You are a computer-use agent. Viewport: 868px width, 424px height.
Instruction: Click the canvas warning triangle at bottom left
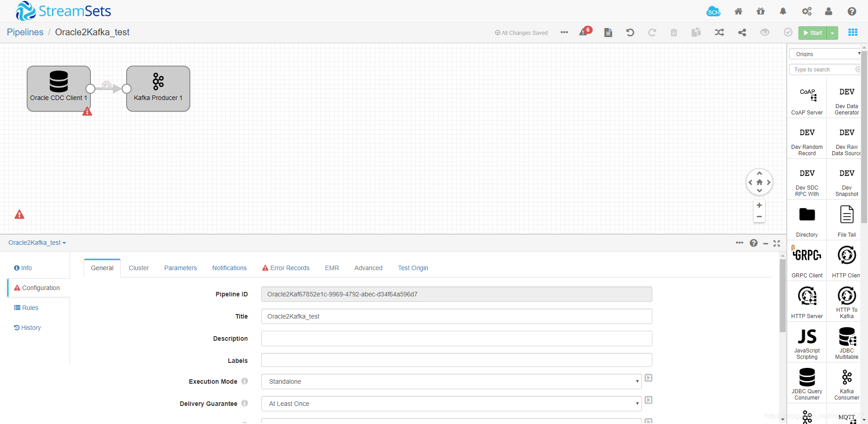click(19, 214)
